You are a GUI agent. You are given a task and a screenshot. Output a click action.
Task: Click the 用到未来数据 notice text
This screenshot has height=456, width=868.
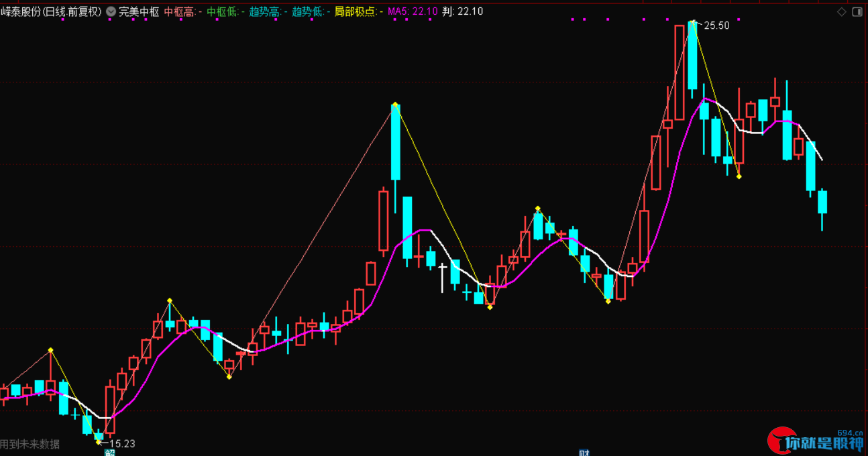(x=30, y=444)
